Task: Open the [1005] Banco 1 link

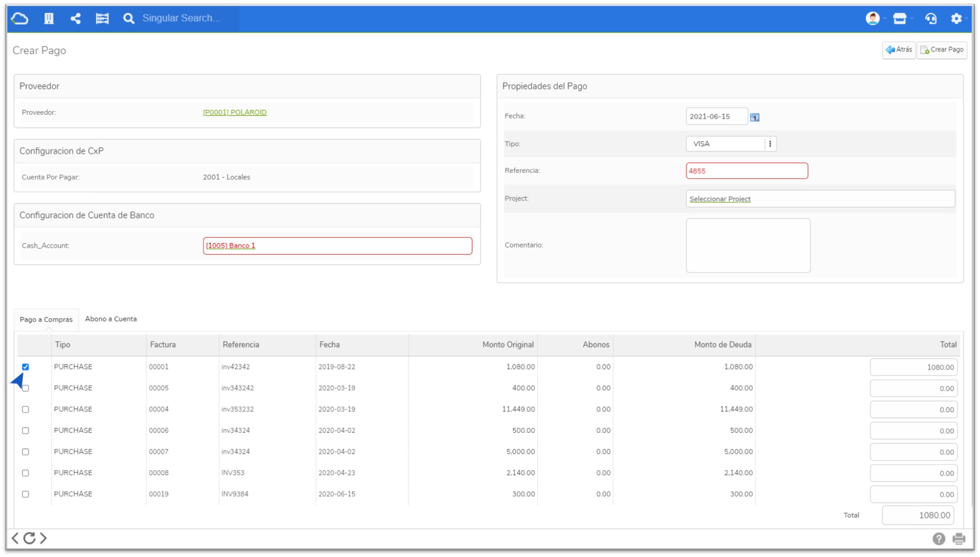Action: (231, 245)
